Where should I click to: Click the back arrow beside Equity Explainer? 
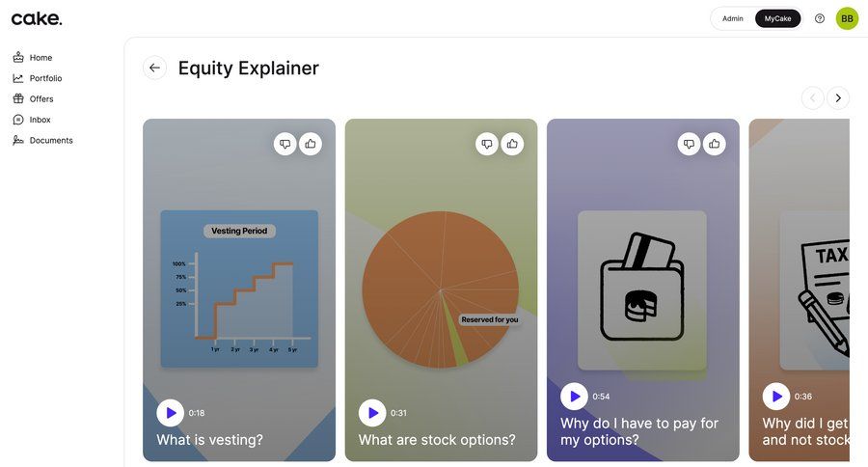point(154,68)
